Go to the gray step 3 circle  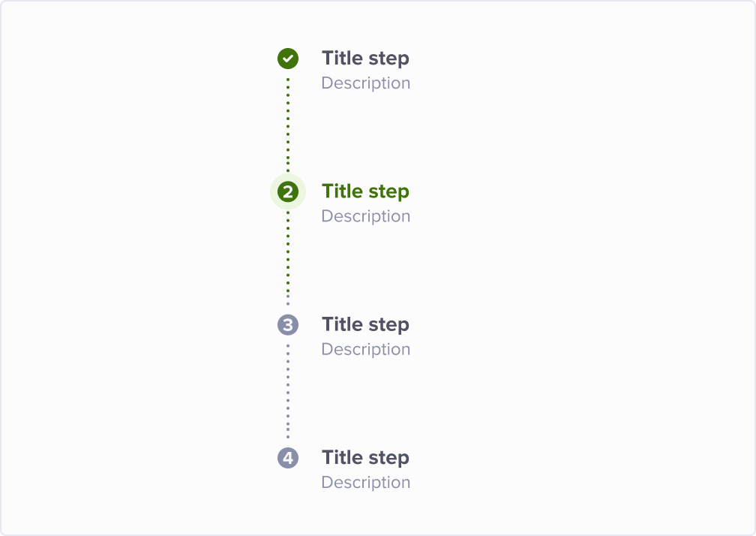[288, 325]
